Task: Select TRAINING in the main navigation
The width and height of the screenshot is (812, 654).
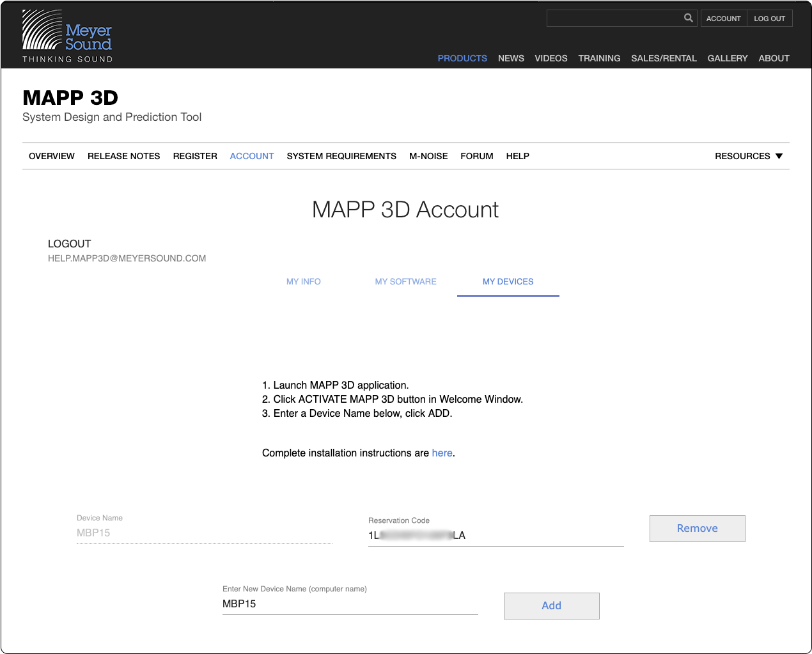Action: (x=599, y=58)
